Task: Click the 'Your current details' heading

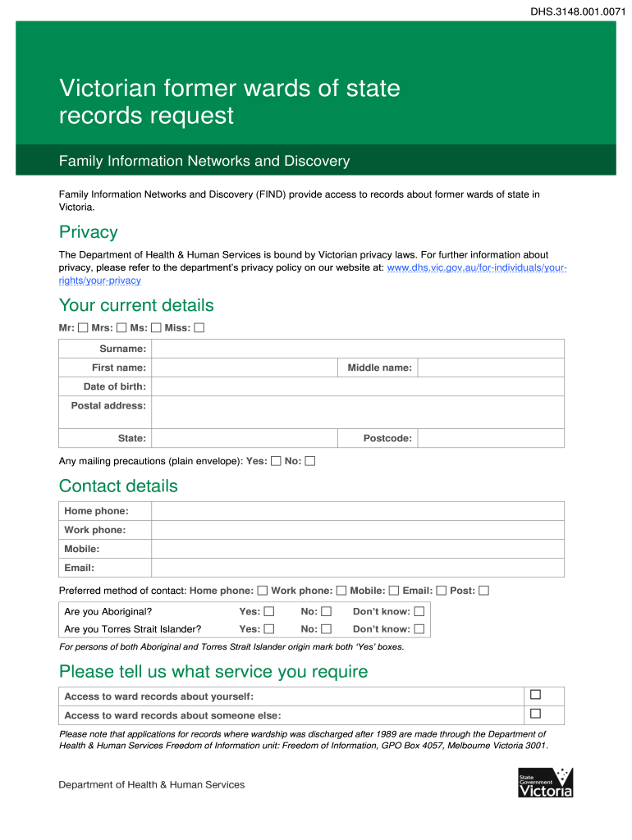Action: click(136, 305)
